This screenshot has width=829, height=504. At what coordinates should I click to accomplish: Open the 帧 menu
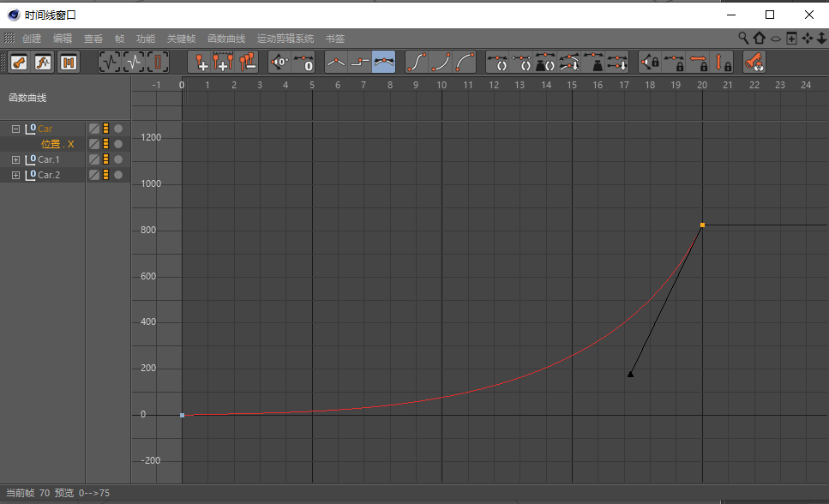(x=119, y=39)
